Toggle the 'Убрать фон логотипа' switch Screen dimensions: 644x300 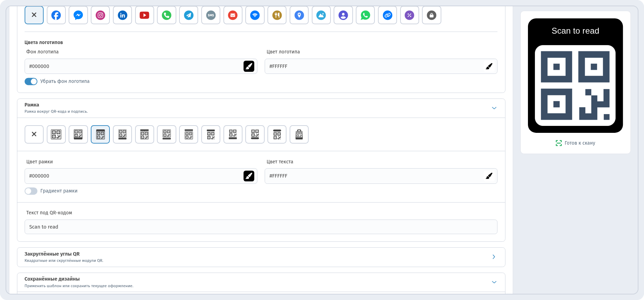click(31, 82)
